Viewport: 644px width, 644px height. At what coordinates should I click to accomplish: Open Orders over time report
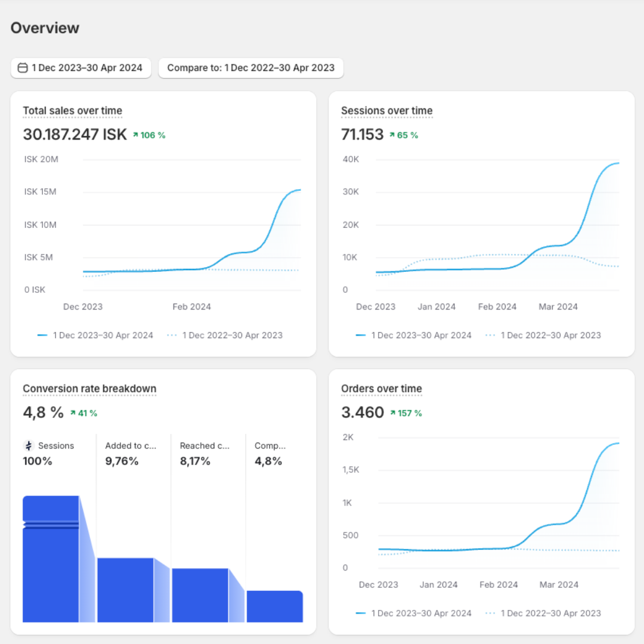point(382,389)
